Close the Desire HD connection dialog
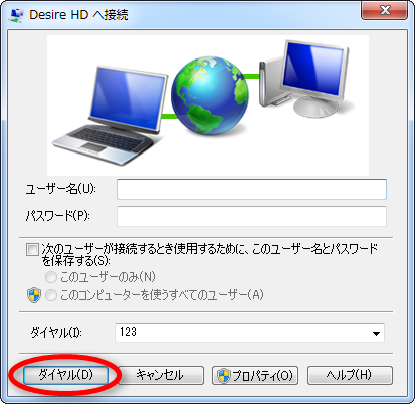This screenshot has width=415, height=404. click(384, 10)
